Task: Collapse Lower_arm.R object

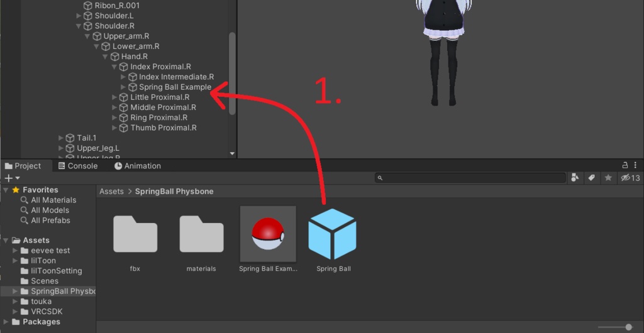Action: (96, 46)
